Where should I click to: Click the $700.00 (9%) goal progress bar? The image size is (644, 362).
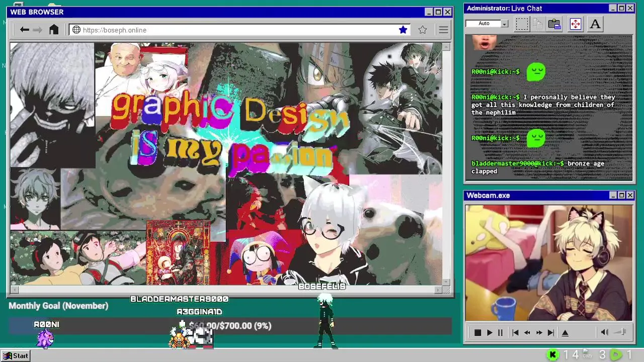[230, 326]
